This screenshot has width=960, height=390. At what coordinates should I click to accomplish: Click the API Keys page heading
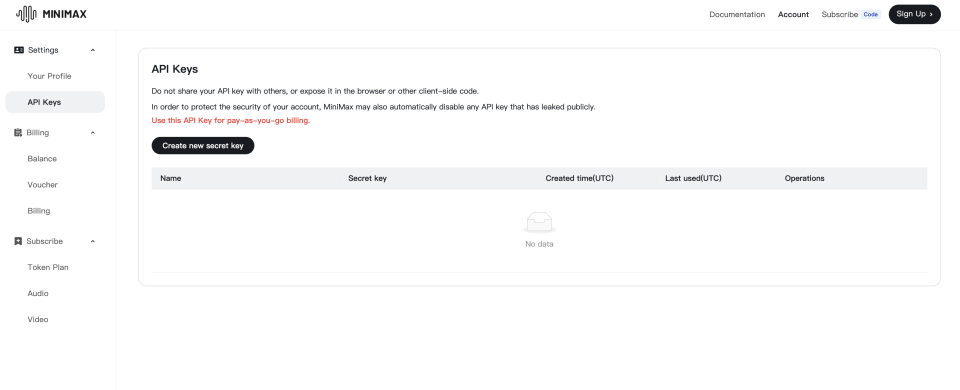coord(174,69)
